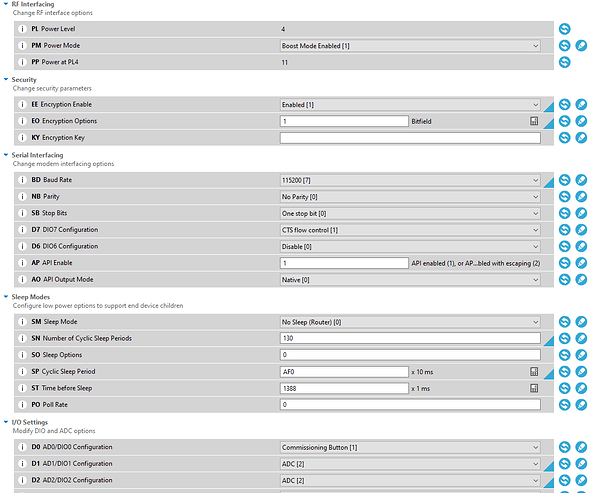The width and height of the screenshot is (592, 500).
Task: Open the PM Power Mode dropdown
Action: (x=410, y=46)
